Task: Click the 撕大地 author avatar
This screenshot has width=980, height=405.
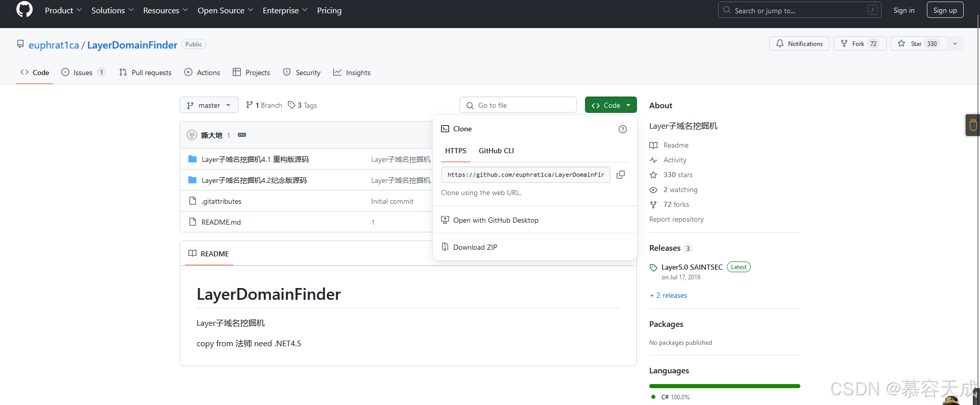Action: click(192, 135)
